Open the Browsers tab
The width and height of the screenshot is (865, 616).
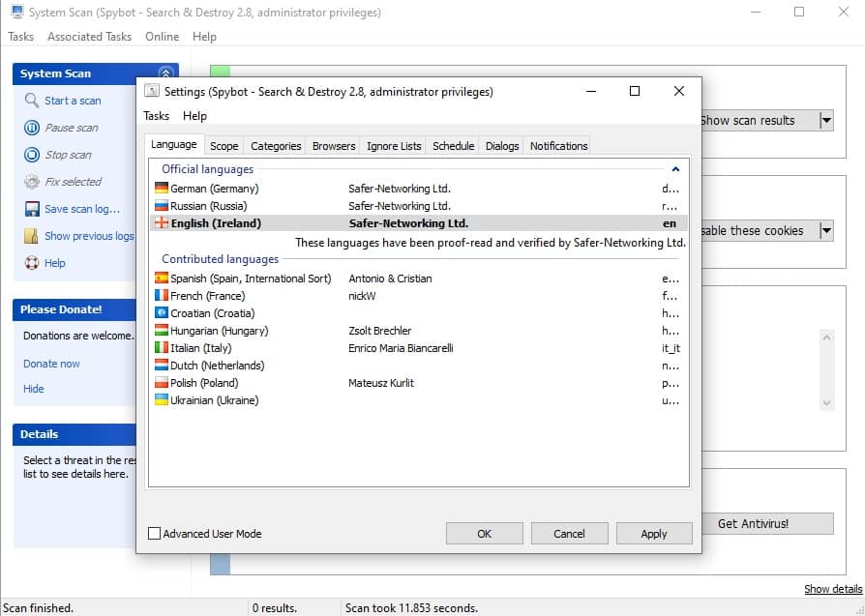tap(333, 146)
